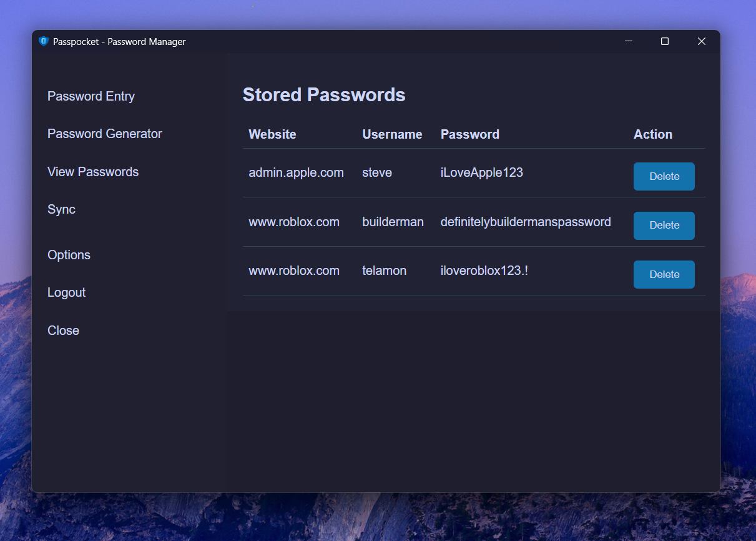
Task: Close the Passpocket window with X
Action: click(x=702, y=41)
